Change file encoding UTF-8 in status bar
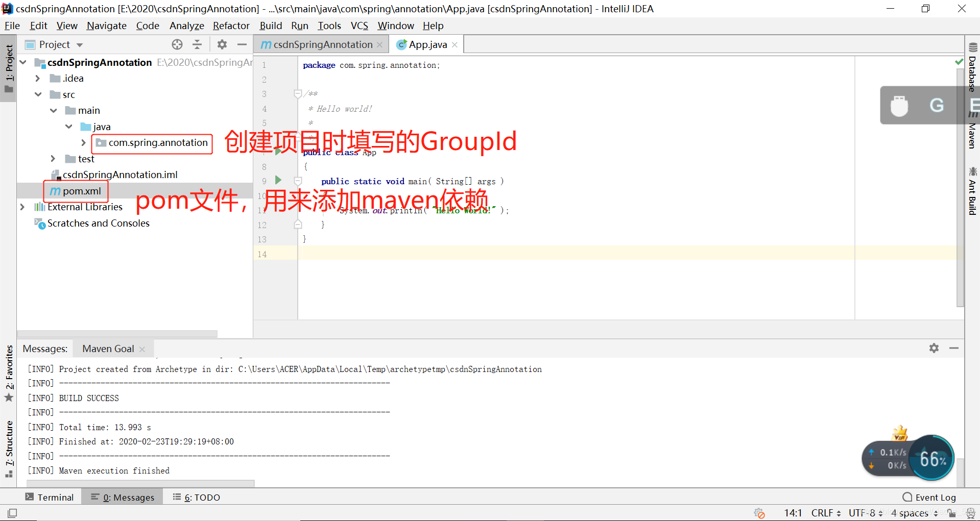The image size is (980, 521). click(866, 513)
